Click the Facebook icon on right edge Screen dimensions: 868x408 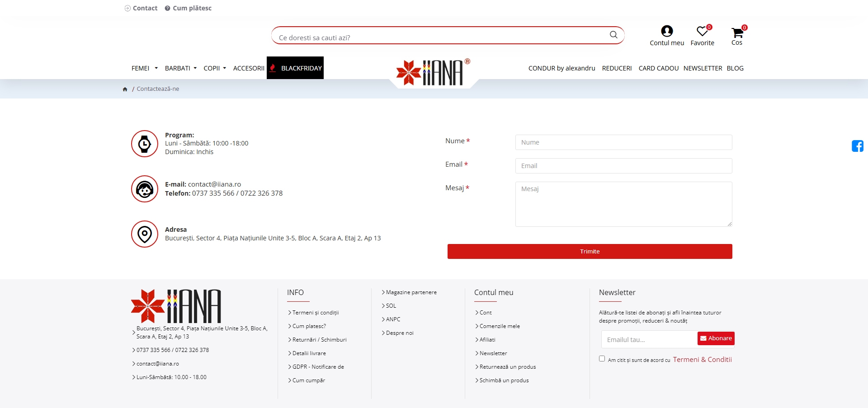click(x=857, y=146)
